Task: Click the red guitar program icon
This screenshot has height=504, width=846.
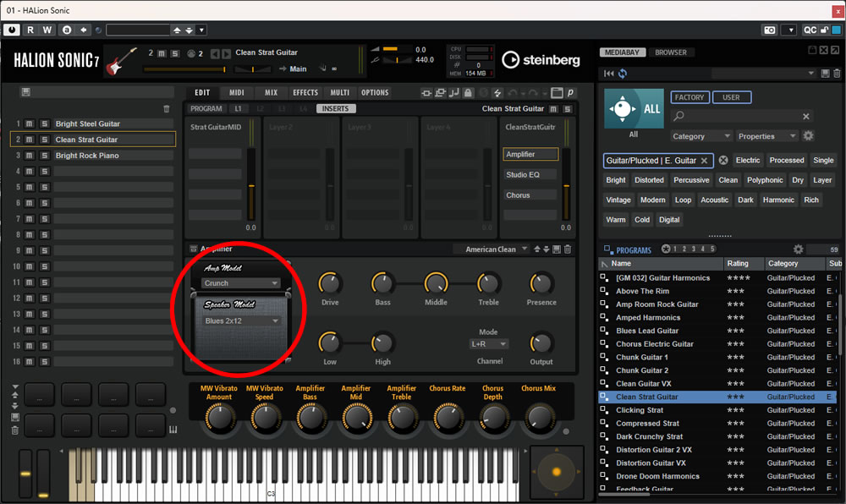Action: (121, 61)
